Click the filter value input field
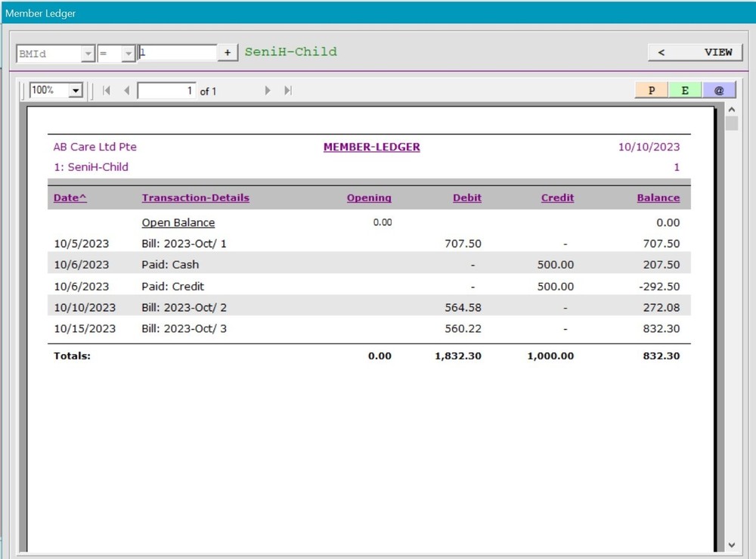Viewport: 756px width, 559px height. click(178, 53)
